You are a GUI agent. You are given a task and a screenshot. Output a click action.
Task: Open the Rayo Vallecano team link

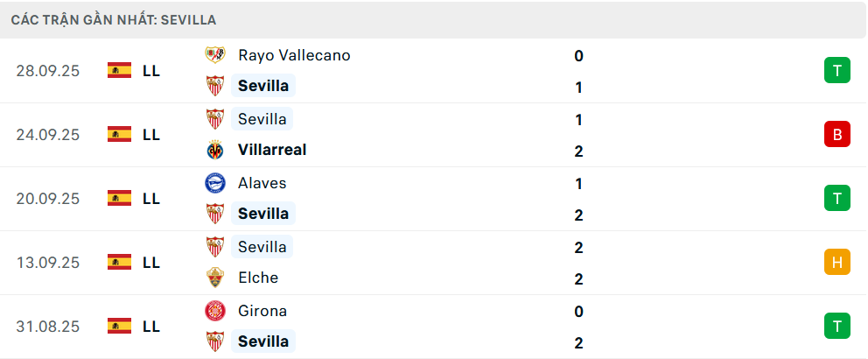(x=294, y=55)
